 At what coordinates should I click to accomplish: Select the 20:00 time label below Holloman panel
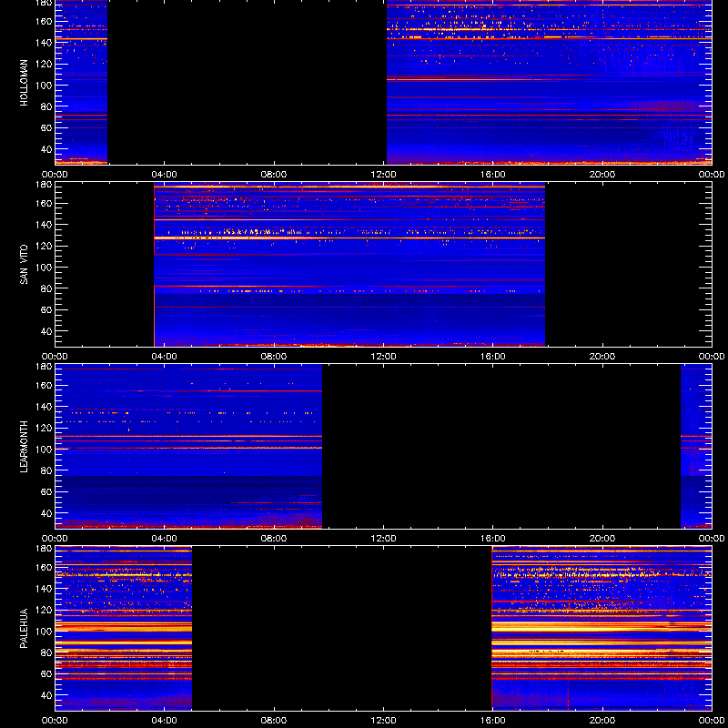(x=602, y=175)
